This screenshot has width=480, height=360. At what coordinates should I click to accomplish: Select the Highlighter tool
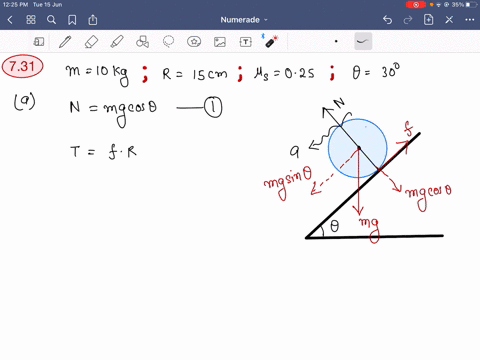coord(117,42)
